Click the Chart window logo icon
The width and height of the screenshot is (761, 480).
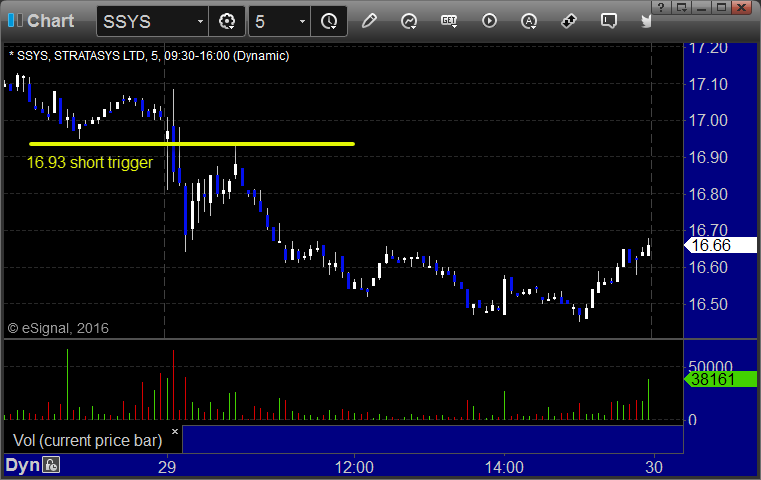[15, 20]
